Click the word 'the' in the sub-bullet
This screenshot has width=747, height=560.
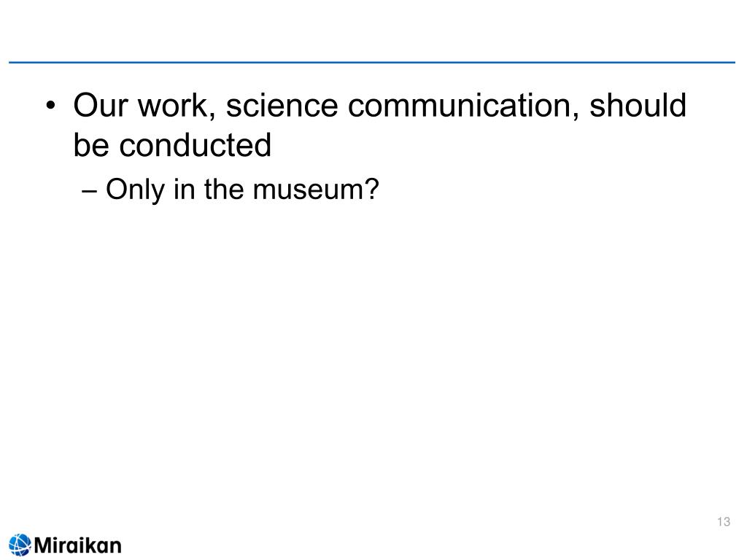pos(223,189)
